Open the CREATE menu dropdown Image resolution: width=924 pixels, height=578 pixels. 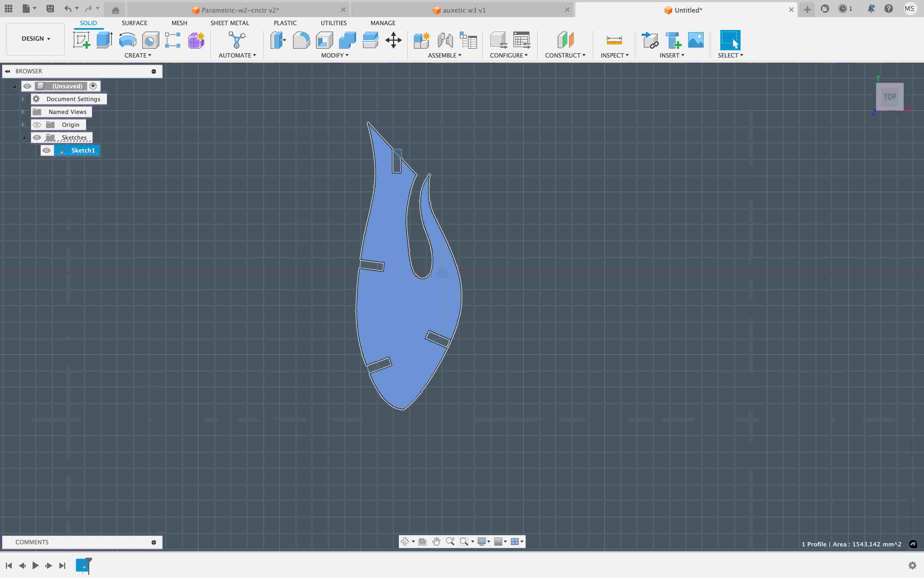click(138, 55)
